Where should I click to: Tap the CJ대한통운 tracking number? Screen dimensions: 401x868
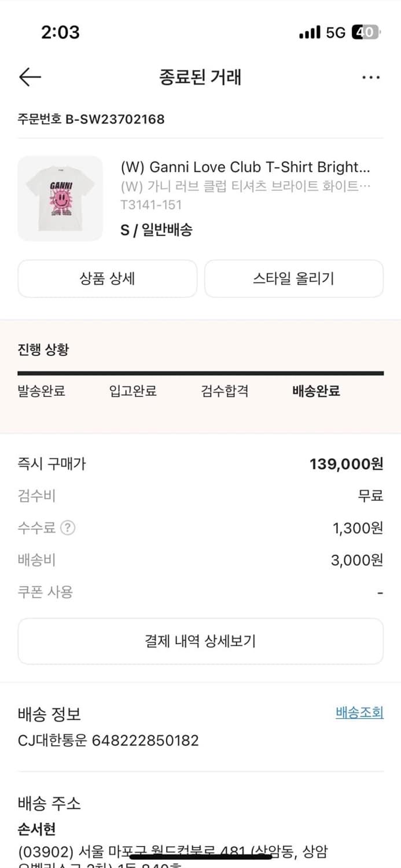click(109, 740)
